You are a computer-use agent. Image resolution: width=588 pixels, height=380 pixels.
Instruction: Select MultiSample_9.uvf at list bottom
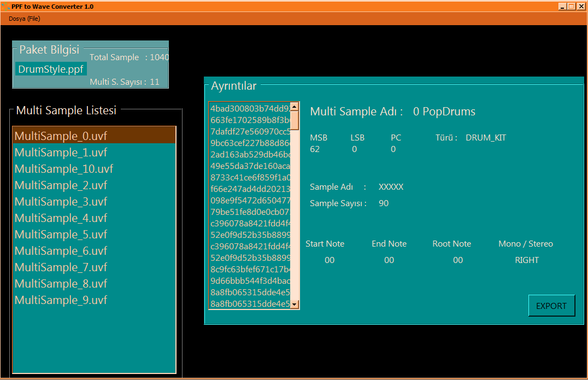coord(61,300)
